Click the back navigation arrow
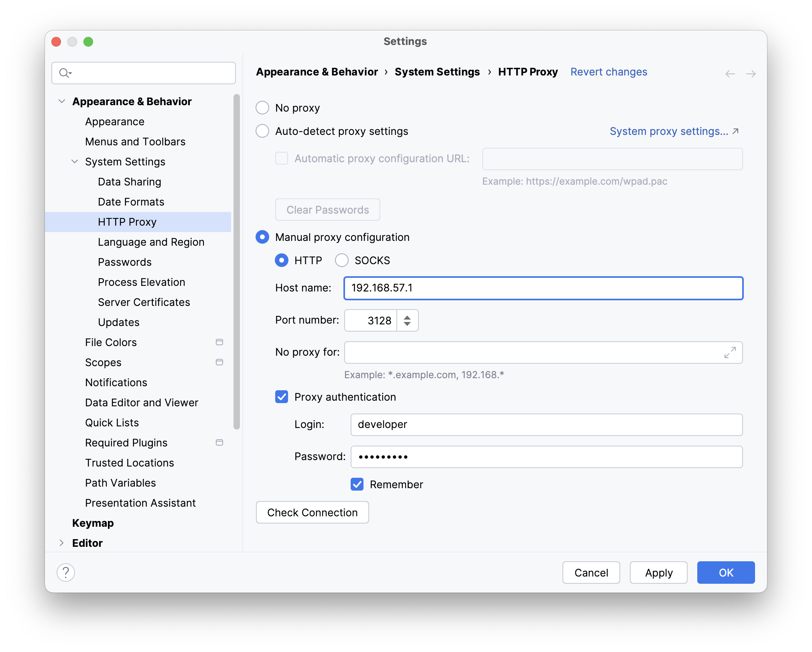 coord(730,74)
